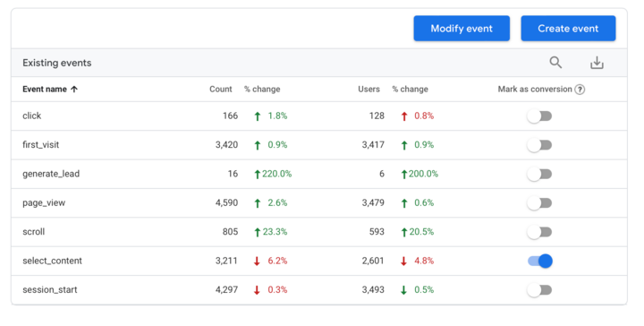644x326 pixels.
Task: Download the events list via download icon
Action: point(597,63)
